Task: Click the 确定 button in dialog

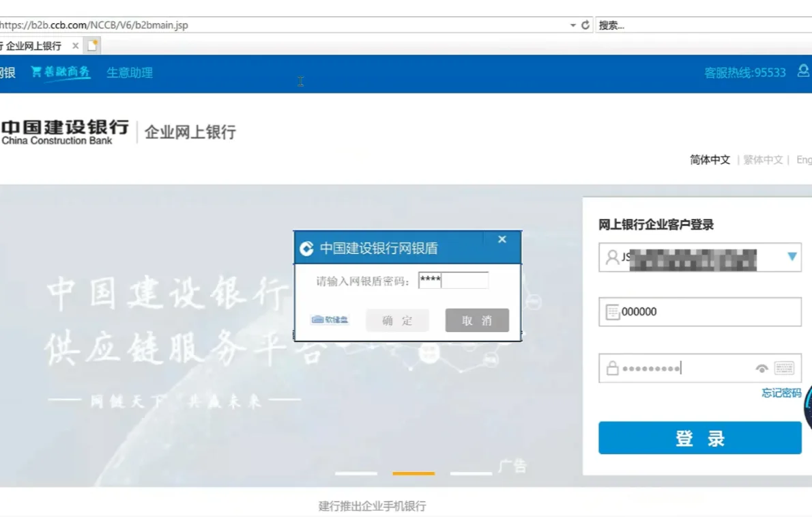Action: click(397, 320)
